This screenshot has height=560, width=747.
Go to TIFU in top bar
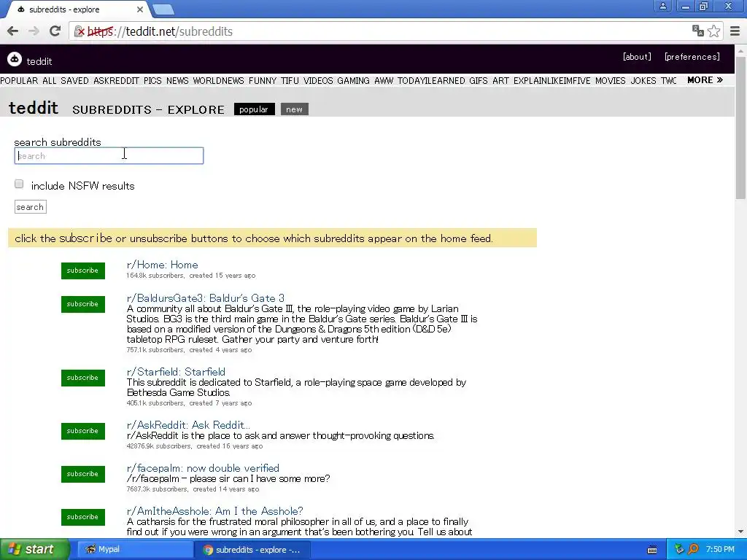290,80
